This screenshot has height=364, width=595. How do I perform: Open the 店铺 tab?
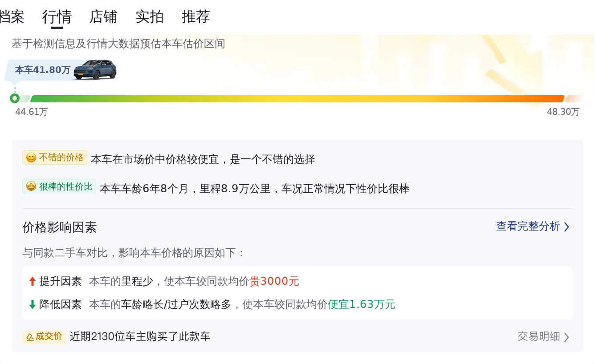(x=103, y=17)
